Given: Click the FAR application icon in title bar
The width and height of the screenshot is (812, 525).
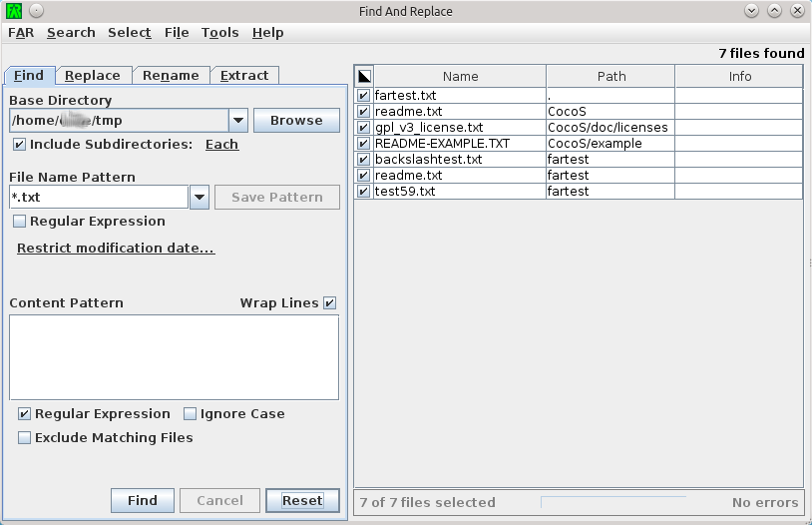Looking at the screenshot, I should (x=13, y=11).
